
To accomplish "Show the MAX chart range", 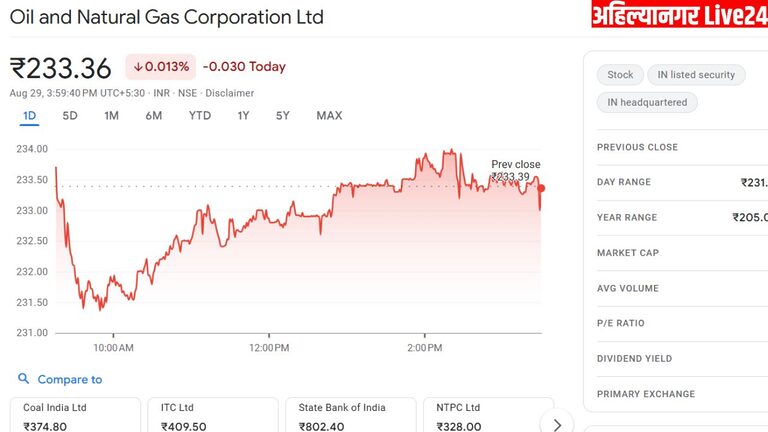I will click(x=329, y=116).
